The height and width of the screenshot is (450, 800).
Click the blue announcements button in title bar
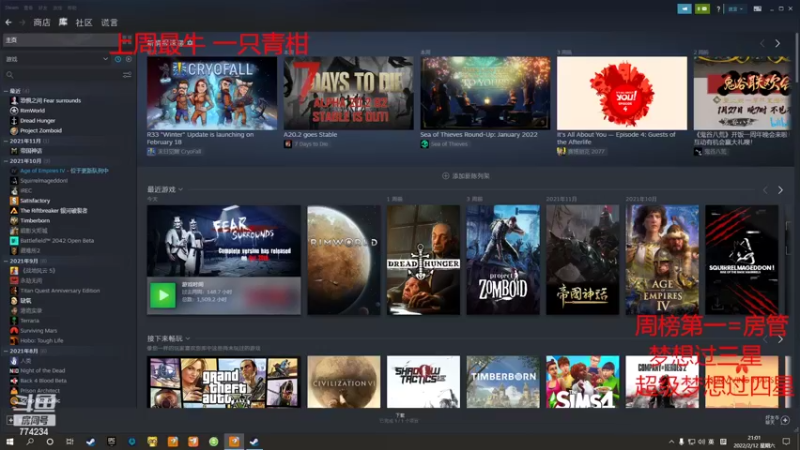(684, 9)
